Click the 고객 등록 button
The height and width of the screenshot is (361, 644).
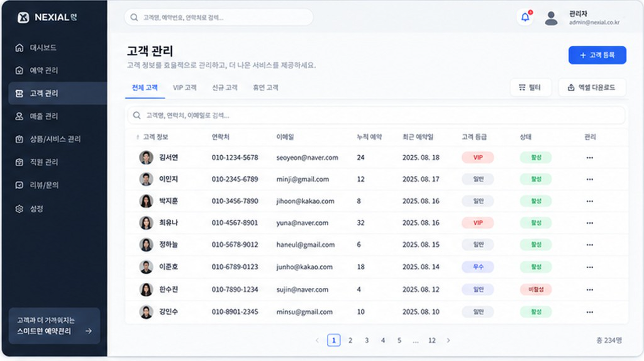click(597, 55)
